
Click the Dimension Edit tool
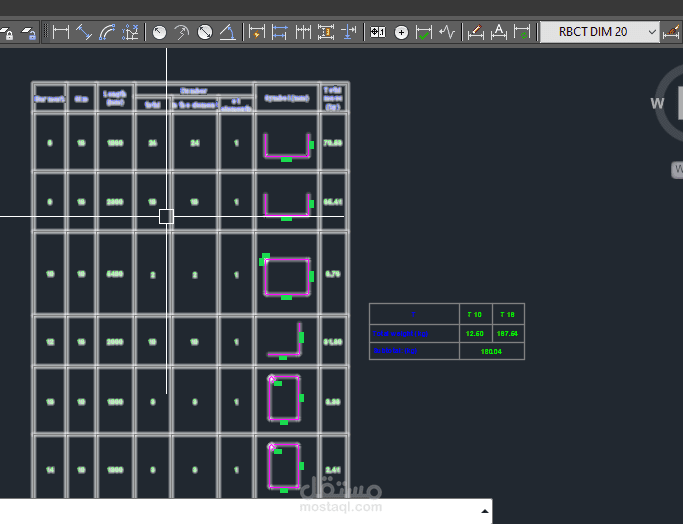point(476,32)
